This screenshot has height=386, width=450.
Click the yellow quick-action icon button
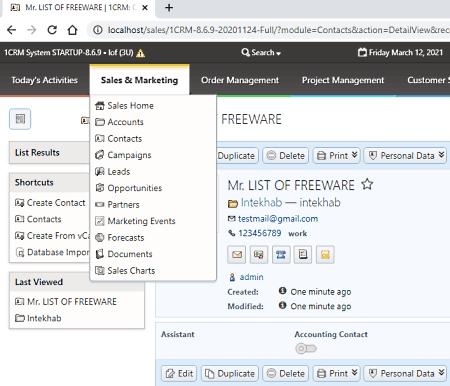coord(325,255)
